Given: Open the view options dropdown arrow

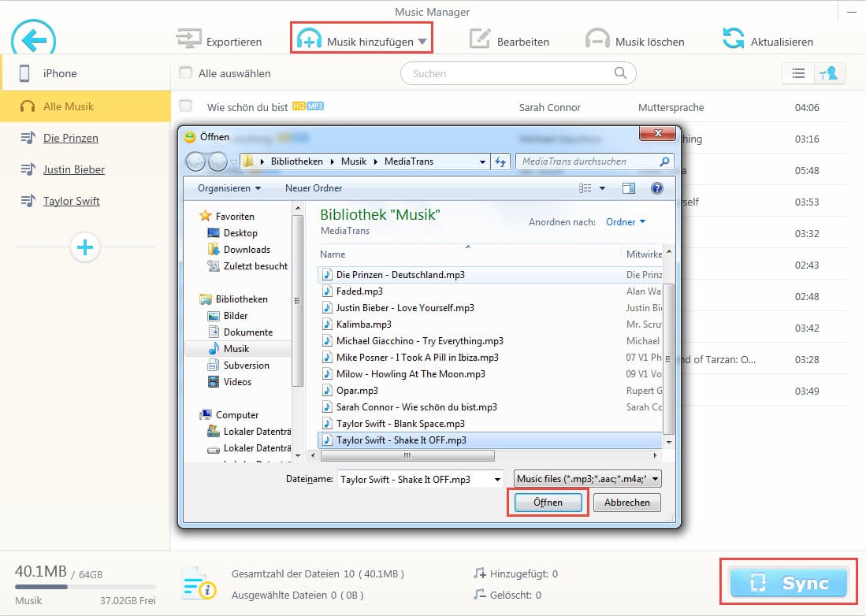Looking at the screenshot, I should coord(602,188).
